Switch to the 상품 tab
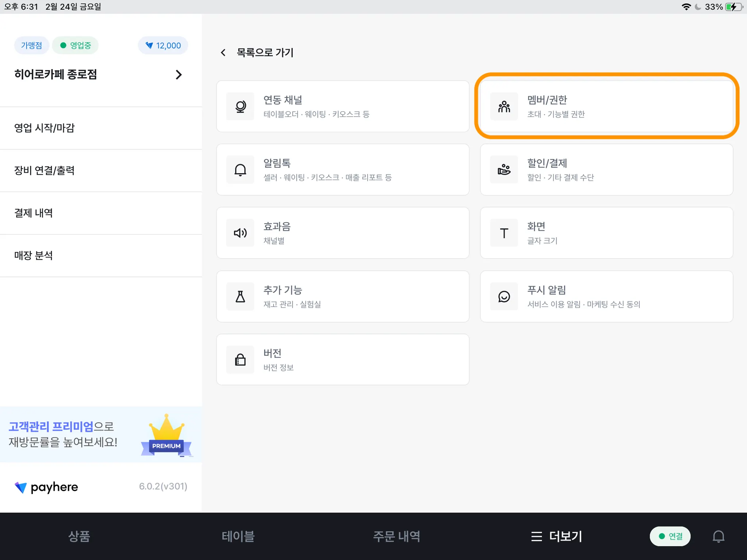Viewport: 747px width, 560px height. pyautogui.click(x=79, y=536)
